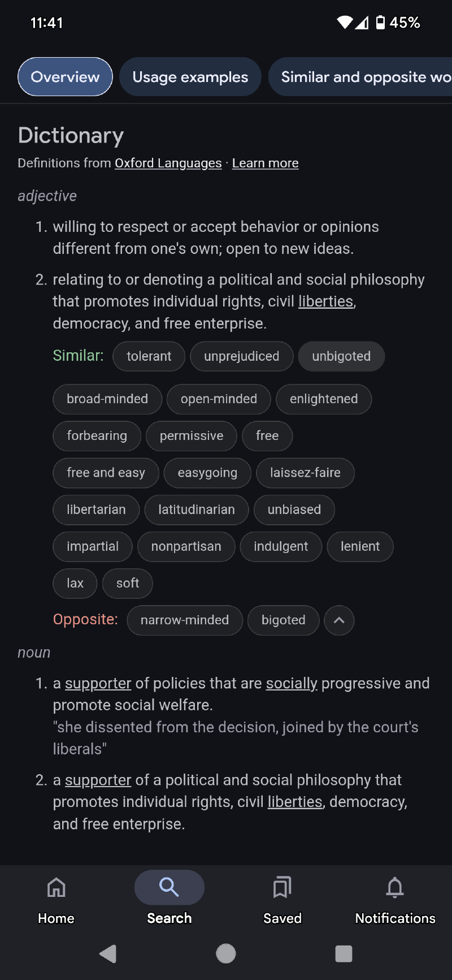Tap the 'bigoted' opposite word chip
This screenshot has height=980, width=452.
pos(283,620)
